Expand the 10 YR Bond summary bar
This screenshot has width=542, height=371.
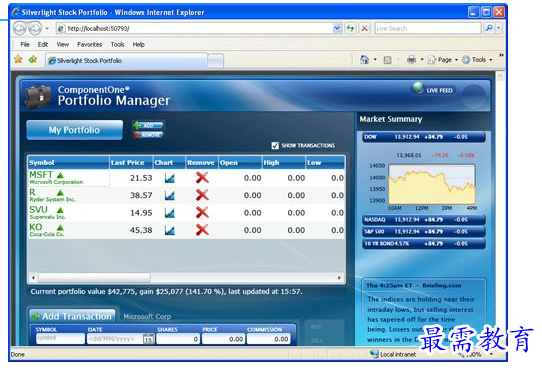[424, 244]
